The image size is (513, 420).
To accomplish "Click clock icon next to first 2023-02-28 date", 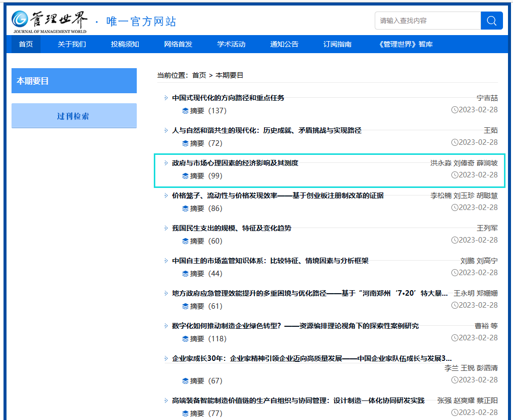I will coord(454,110).
